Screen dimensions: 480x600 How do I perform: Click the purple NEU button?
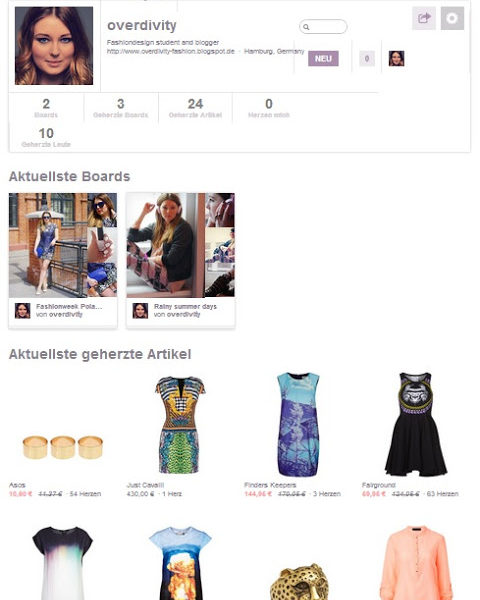323,59
